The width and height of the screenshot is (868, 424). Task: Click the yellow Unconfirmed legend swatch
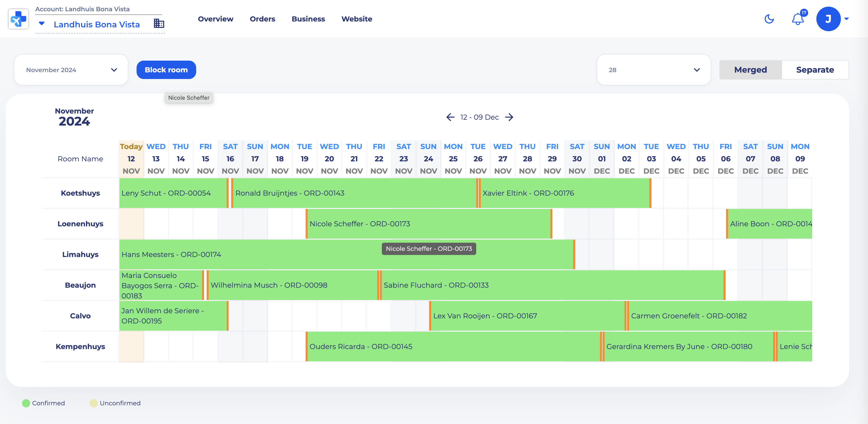[93, 403]
